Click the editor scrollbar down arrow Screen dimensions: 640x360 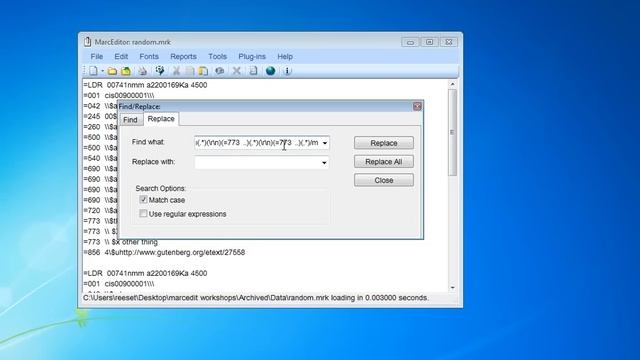(x=452, y=287)
